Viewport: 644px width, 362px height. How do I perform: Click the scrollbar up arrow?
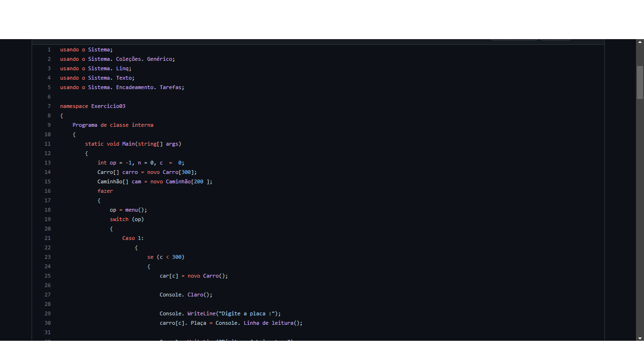coord(640,42)
